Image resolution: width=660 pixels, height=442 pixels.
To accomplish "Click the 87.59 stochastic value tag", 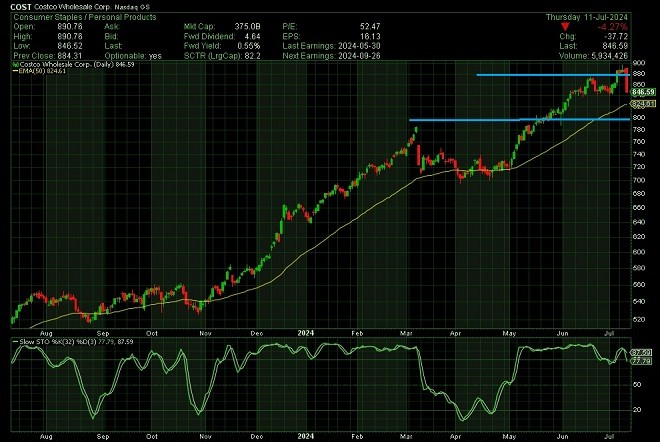I will [x=641, y=352].
